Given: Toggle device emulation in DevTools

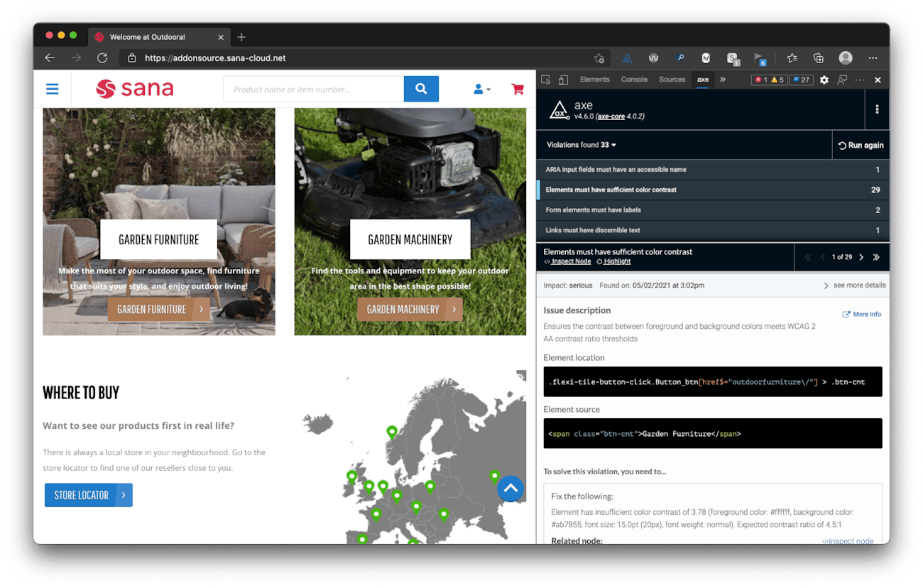Looking at the screenshot, I should tap(563, 80).
